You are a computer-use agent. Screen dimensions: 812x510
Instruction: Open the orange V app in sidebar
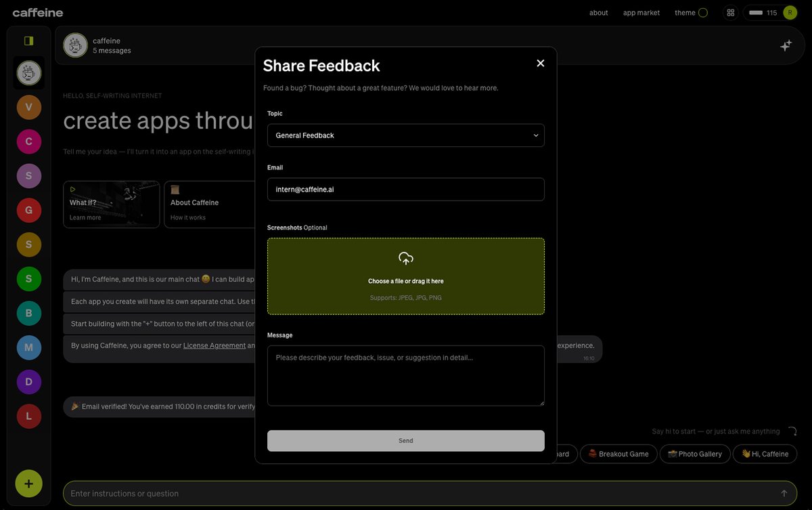point(29,107)
